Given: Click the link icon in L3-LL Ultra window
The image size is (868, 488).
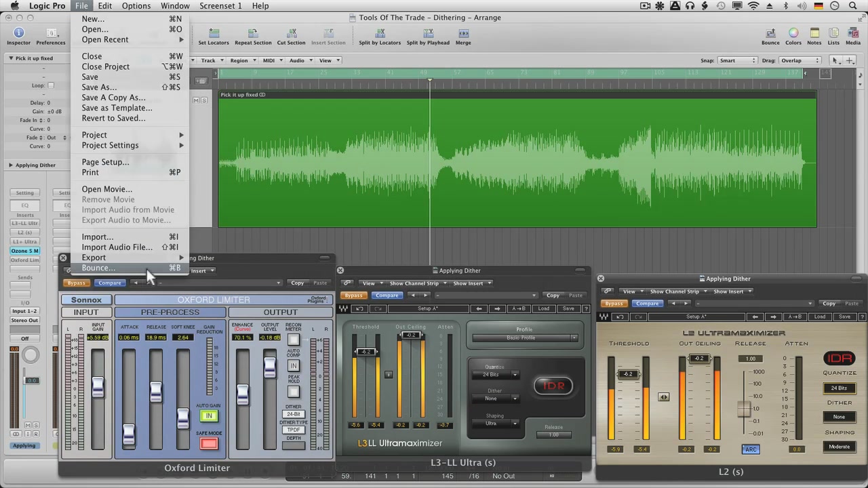Looking at the screenshot, I should 347,283.
